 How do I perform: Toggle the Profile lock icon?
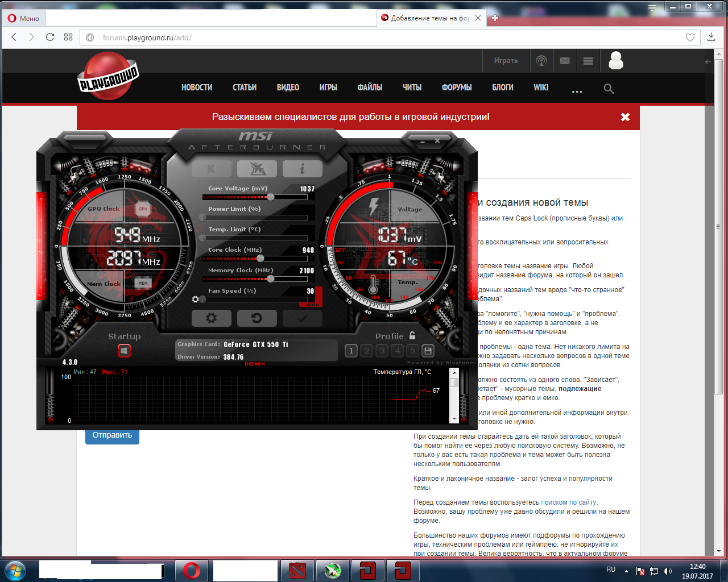412,335
